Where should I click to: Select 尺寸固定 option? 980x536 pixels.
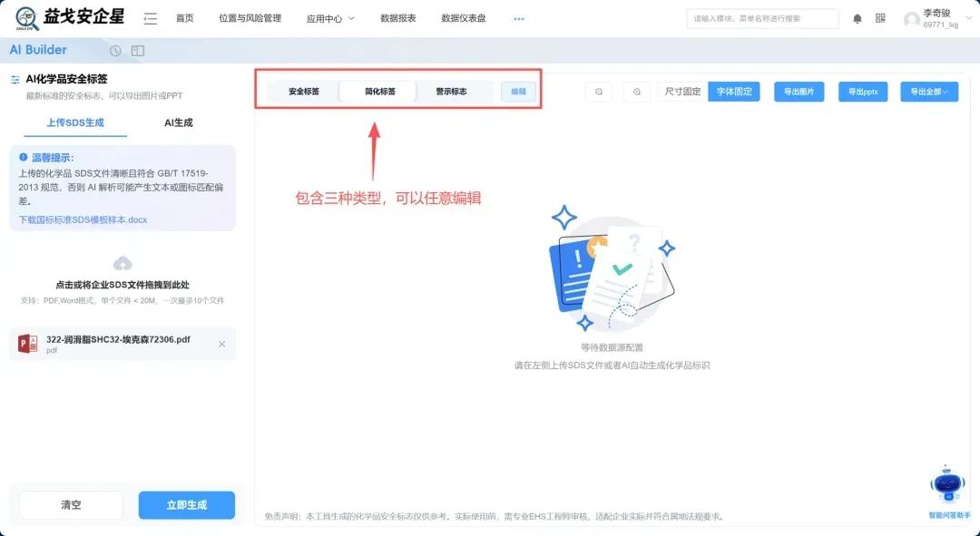682,92
